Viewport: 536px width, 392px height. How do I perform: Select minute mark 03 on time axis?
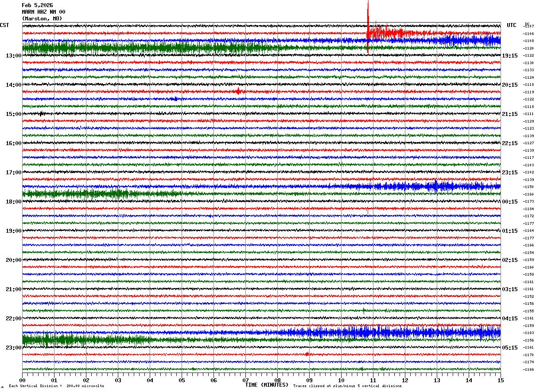(x=118, y=380)
